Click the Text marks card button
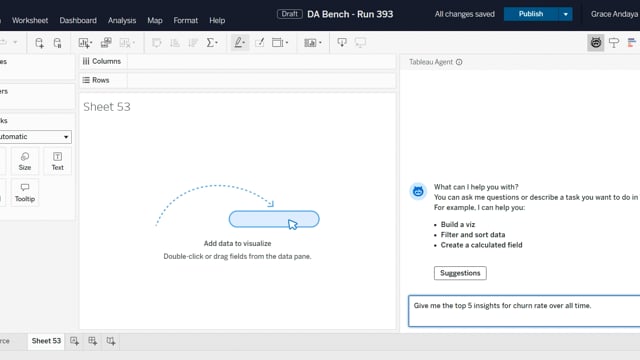The height and width of the screenshot is (360, 640). [x=58, y=162]
